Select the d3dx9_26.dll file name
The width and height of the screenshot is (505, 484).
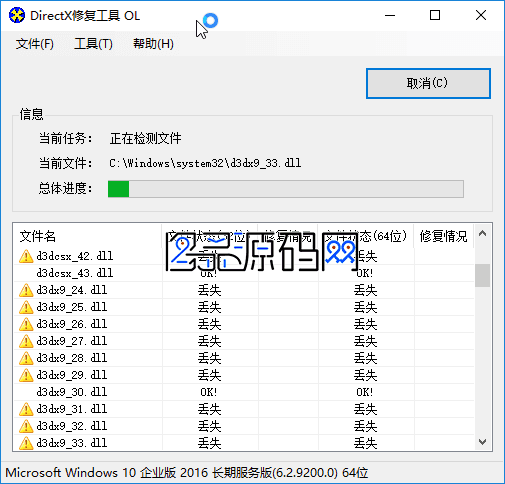point(72,324)
